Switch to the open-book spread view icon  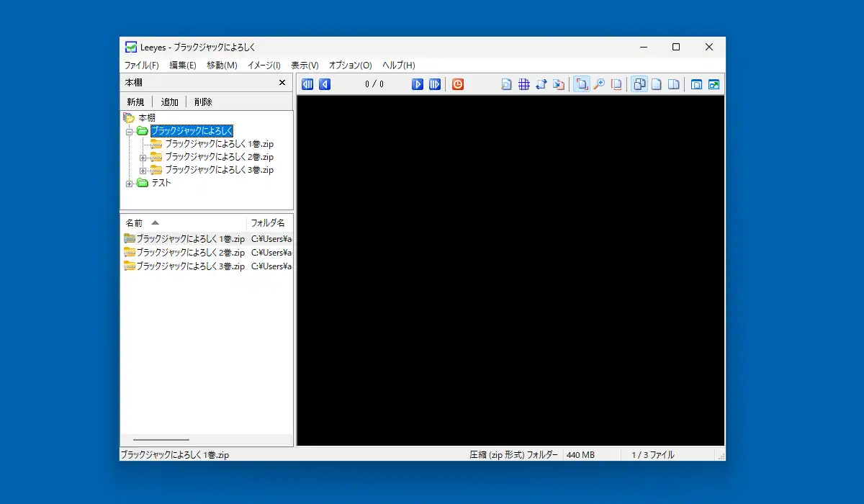tap(674, 84)
